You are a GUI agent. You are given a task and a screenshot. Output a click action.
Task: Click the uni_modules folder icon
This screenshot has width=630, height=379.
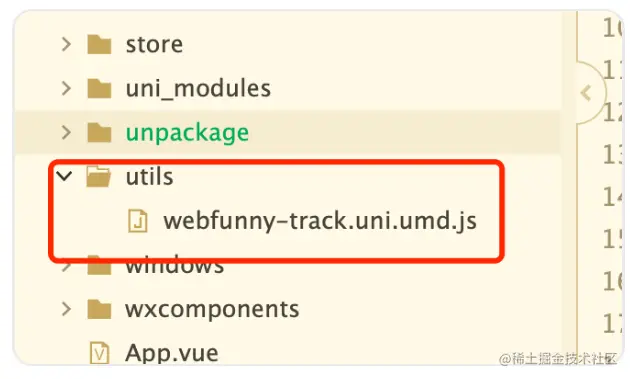coord(99,88)
